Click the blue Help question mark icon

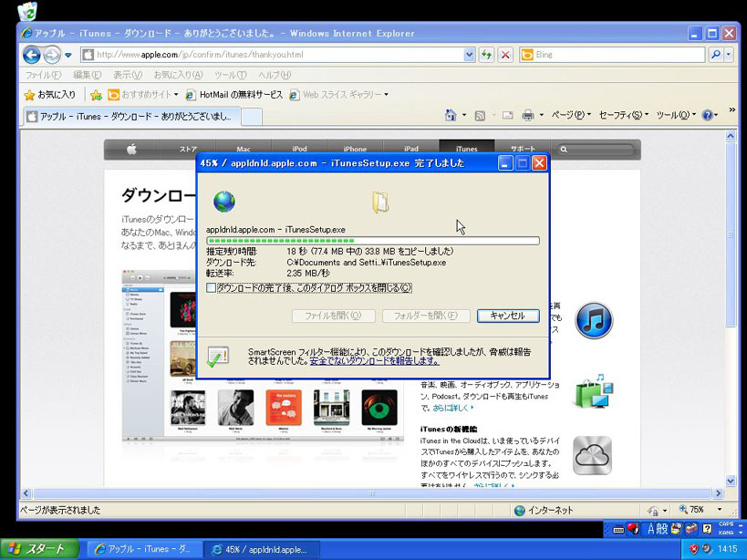(708, 115)
